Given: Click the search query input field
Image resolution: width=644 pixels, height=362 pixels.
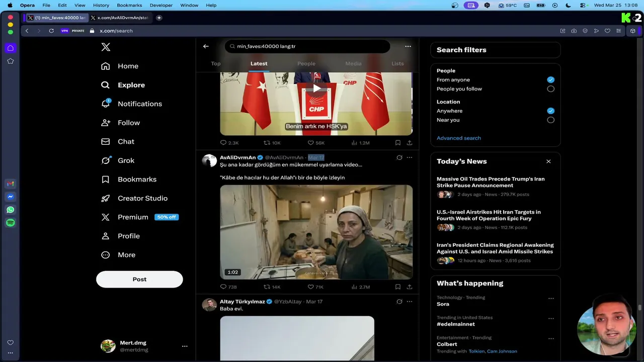Looking at the screenshot, I should click(x=307, y=46).
